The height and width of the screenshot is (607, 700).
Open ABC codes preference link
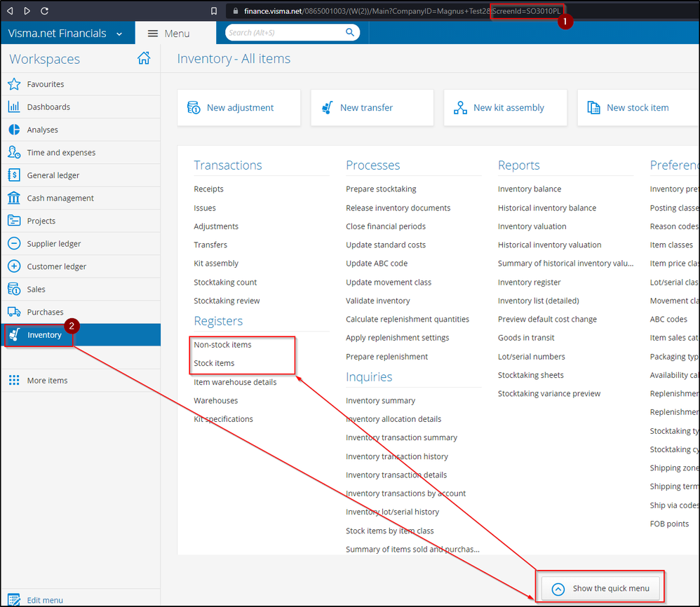click(668, 319)
